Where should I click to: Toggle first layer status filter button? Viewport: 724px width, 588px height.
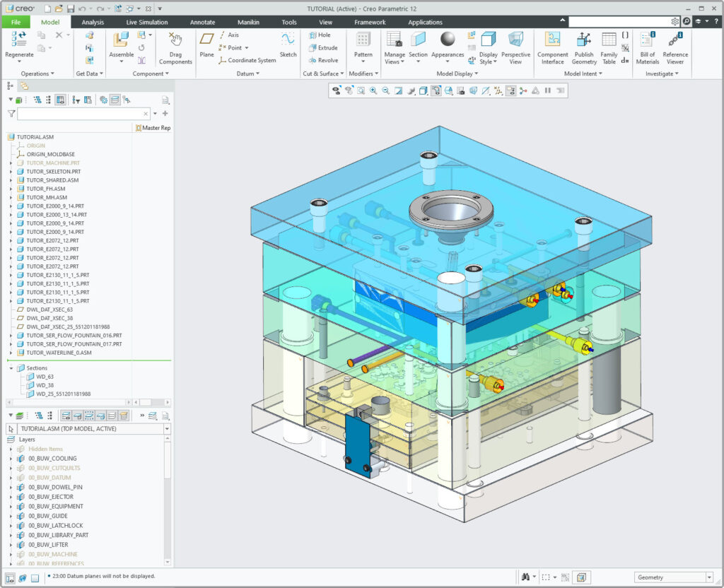coord(66,416)
